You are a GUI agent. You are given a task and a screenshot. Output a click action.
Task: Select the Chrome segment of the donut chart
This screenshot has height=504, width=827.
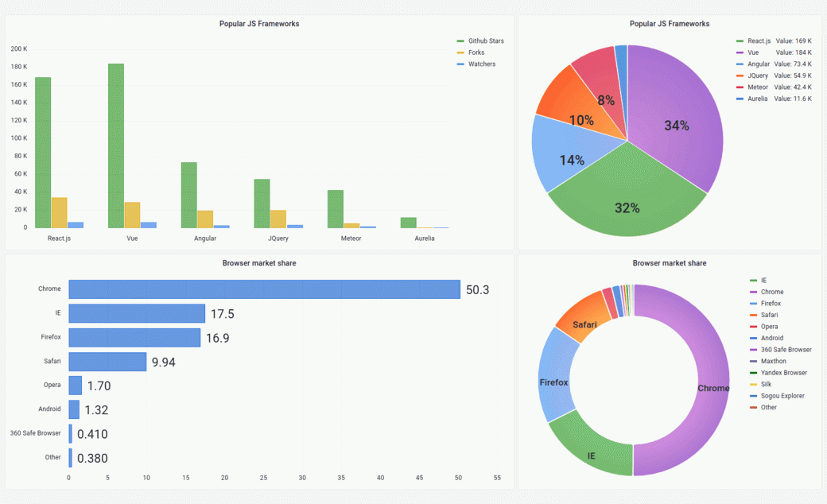[x=712, y=389]
